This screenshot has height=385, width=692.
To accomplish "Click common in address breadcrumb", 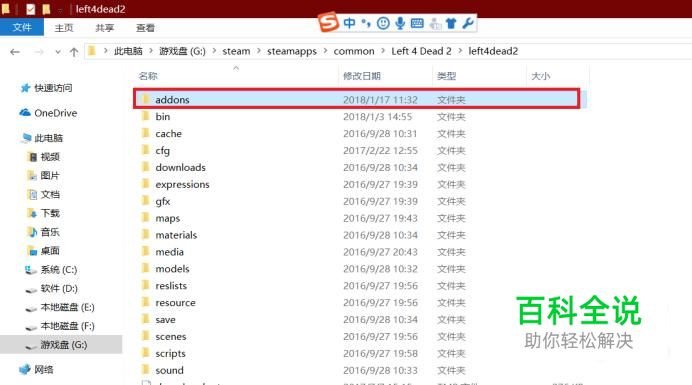I will (354, 51).
